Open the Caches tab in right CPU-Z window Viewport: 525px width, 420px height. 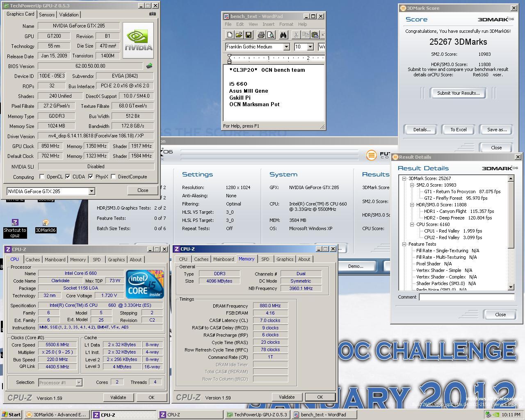pyautogui.click(x=201, y=259)
